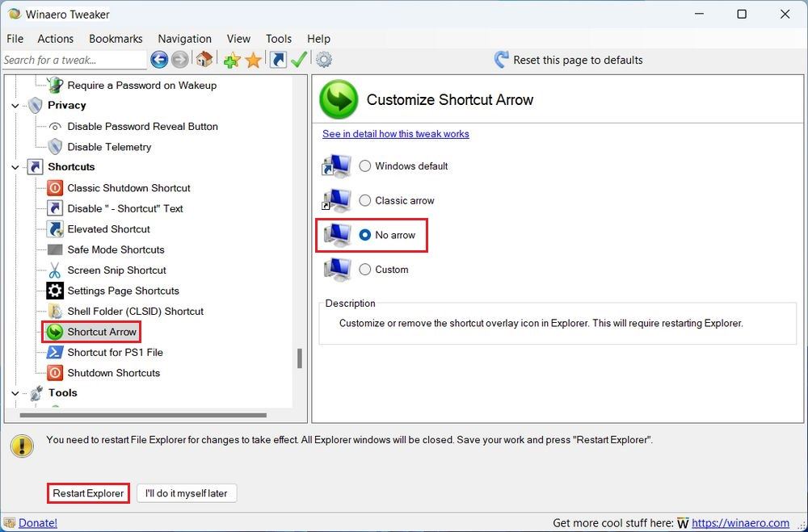The width and height of the screenshot is (808, 532).
Task: Go to the Home page icon
Action: pyautogui.click(x=204, y=59)
